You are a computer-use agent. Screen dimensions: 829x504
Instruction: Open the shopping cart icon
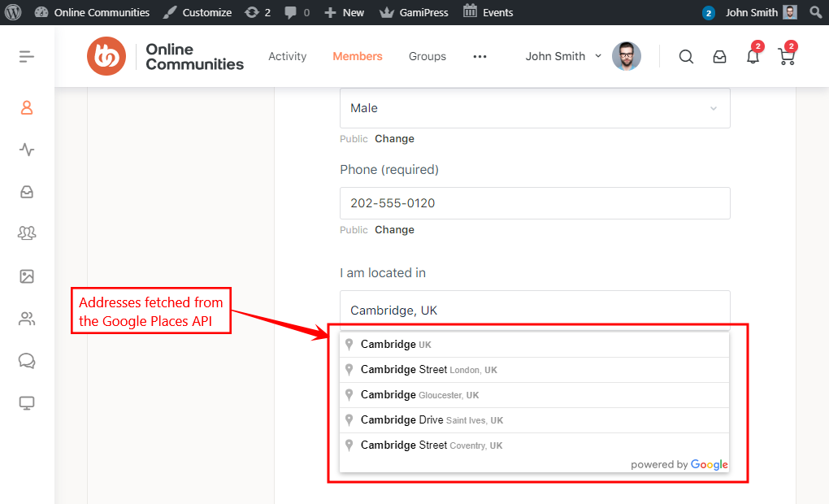click(x=785, y=57)
